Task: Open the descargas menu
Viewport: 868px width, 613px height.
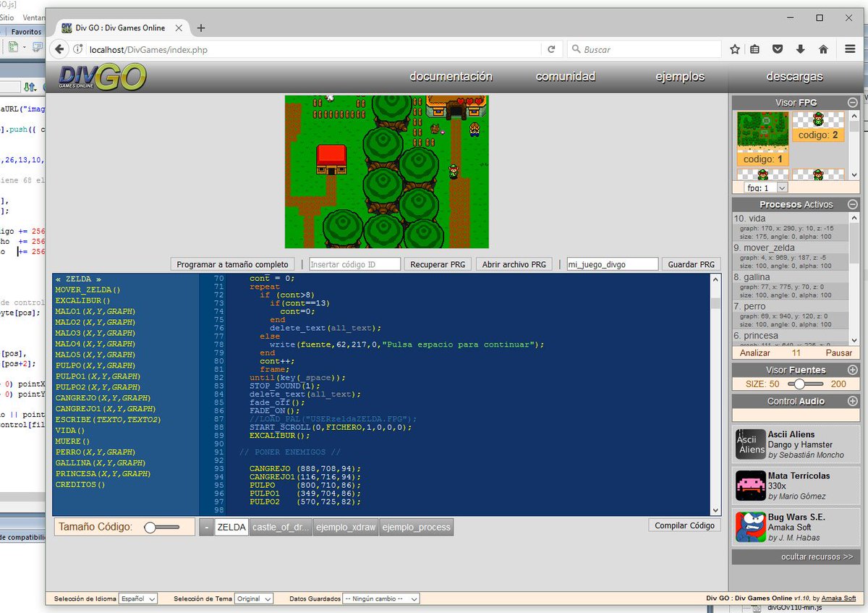Action: coord(794,77)
